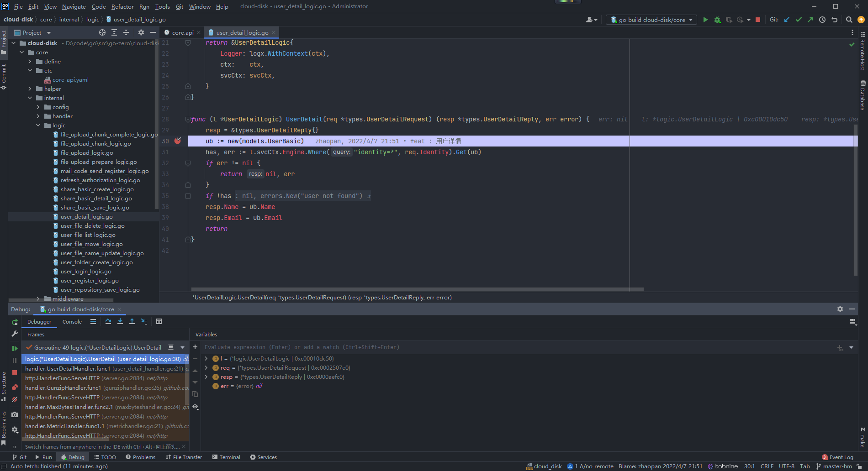868x471 pixels.
Task: Toggle the view-as eye icon in Variables
Action: click(196, 407)
